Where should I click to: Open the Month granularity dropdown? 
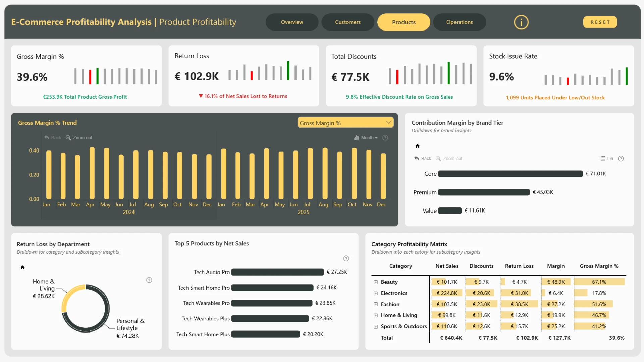click(366, 138)
